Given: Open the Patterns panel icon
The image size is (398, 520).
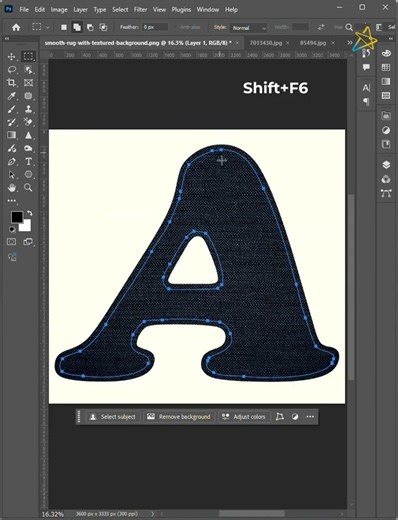Looking at the screenshot, I should coord(386,96).
